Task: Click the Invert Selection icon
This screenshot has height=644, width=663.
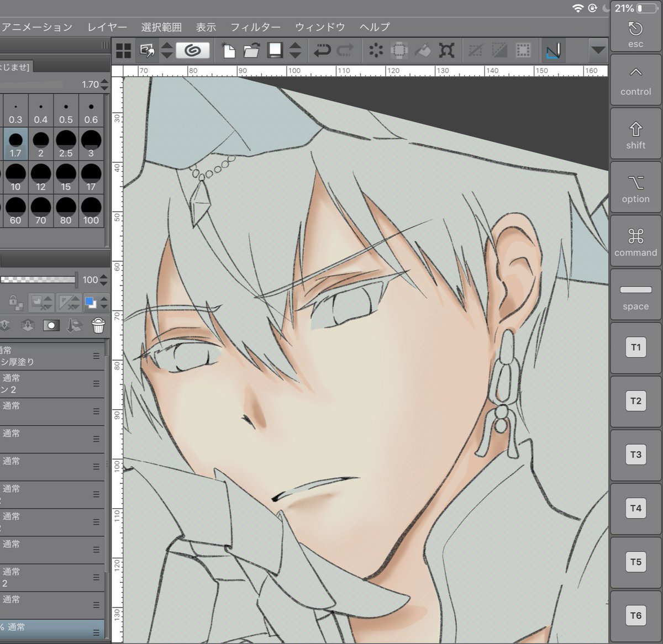Action: pyautogui.click(x=499, y=51)
